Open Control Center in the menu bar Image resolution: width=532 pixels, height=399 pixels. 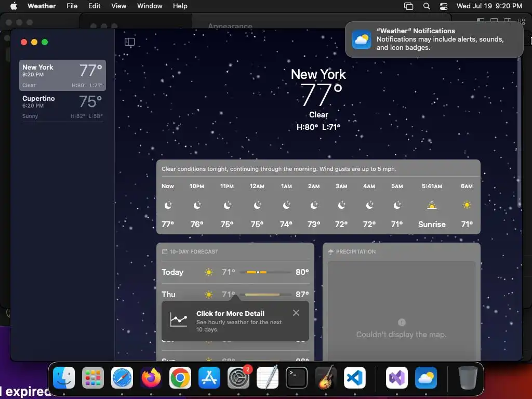[444, 6]
